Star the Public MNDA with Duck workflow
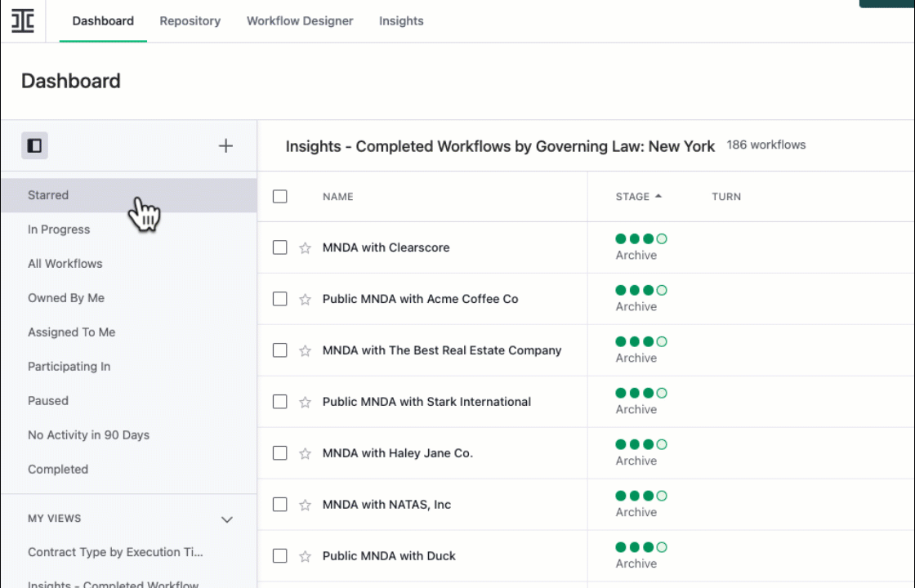 pos(304,555)
